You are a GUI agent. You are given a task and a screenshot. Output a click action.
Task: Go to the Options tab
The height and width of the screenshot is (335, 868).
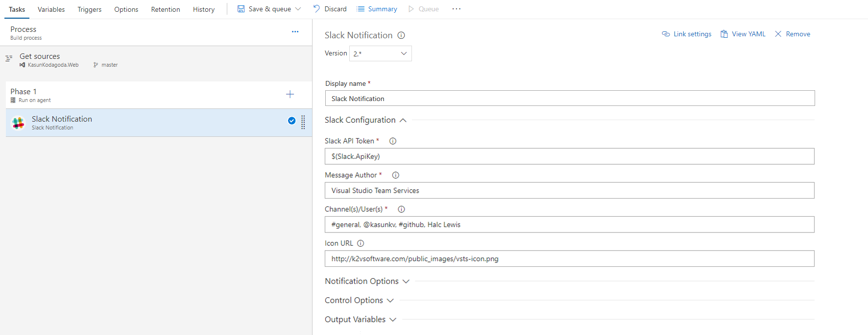[126, 9]
